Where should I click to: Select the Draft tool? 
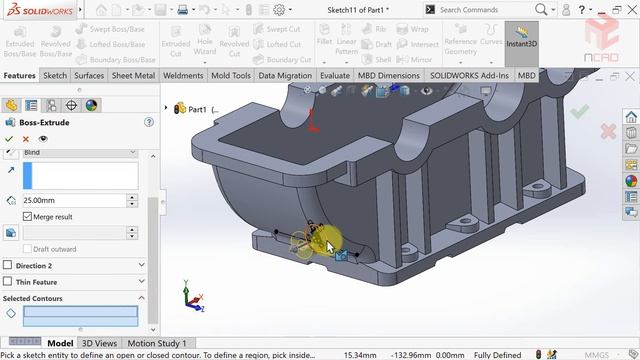pyautogui.click(x=377, y=44)
